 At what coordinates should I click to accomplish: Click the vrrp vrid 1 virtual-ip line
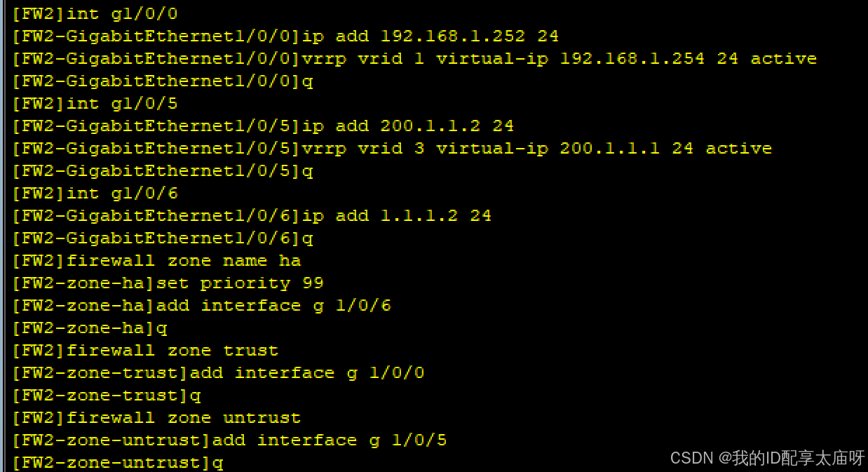(x=414, y=59)
